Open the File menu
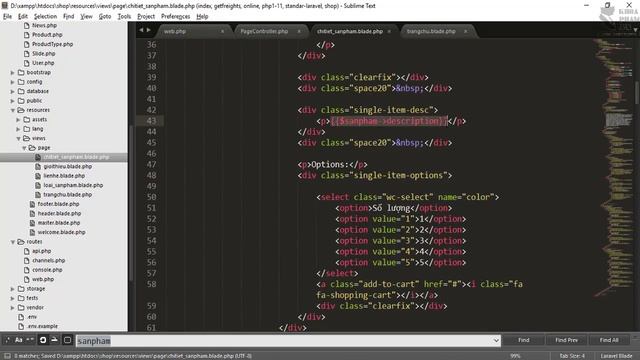 (x=7, y=16)
